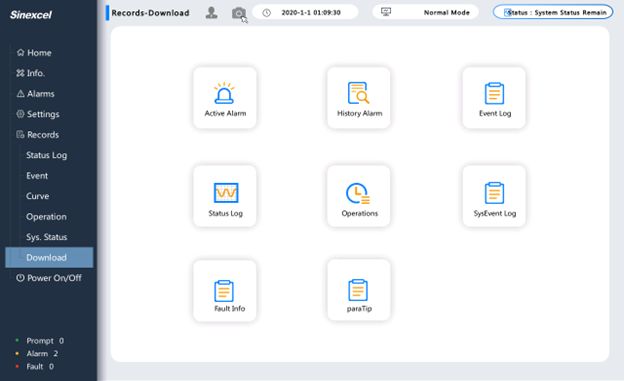Select Event submenu under Records
Screen dimensions: 624x381
coord(37,176)
